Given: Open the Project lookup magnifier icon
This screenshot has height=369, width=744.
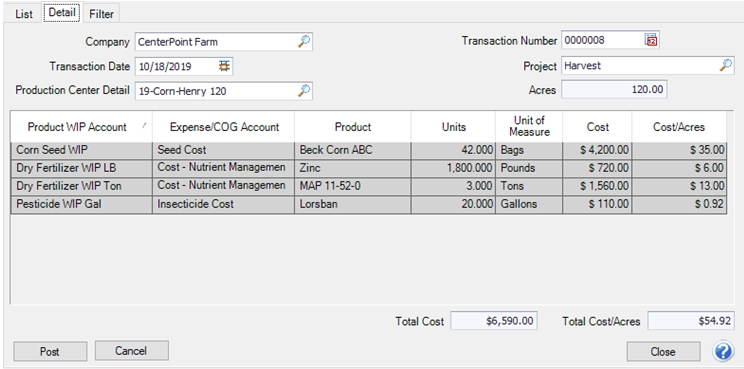Looking at the screenshot, I should point(726,65).
